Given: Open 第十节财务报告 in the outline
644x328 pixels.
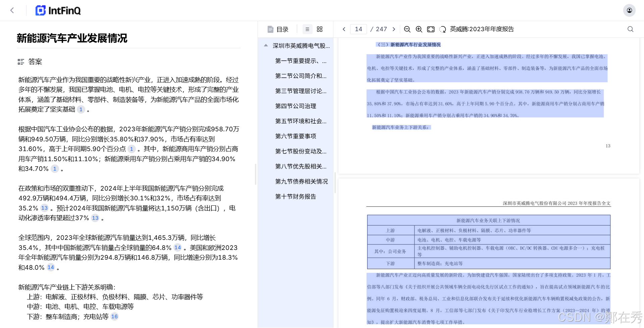Looking at the screenshot, I should point(296,197).
